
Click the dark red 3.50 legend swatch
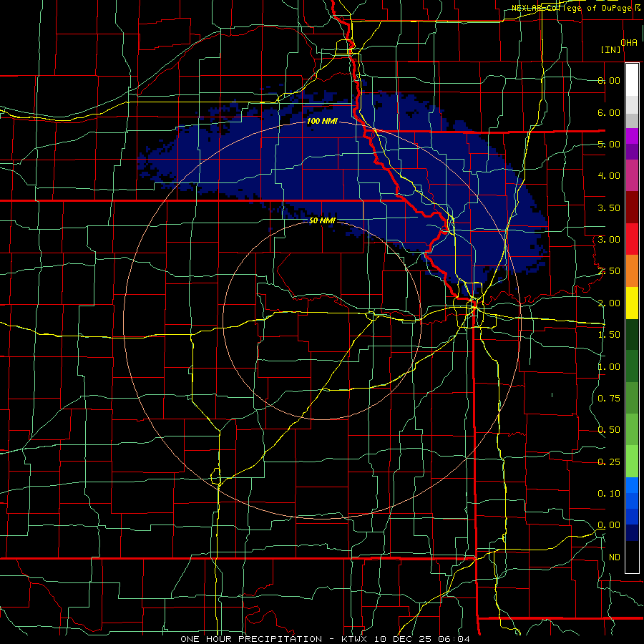(632, 208)
